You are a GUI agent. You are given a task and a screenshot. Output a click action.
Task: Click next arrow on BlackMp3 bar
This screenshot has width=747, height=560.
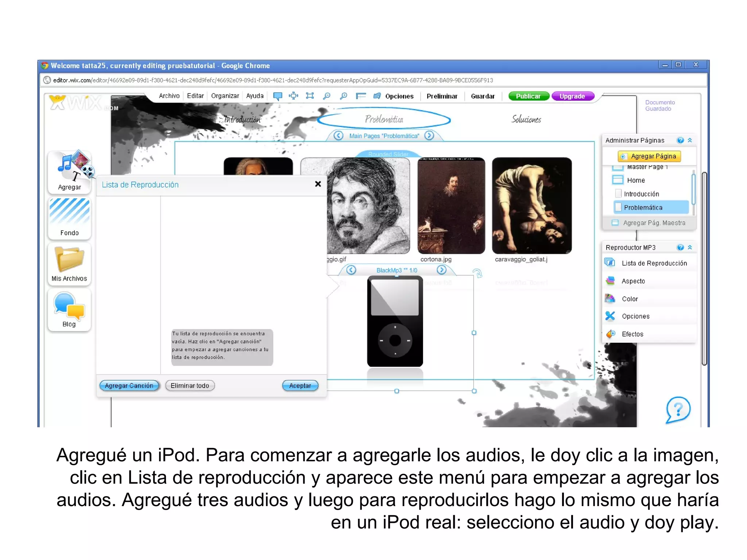(442, 270)
